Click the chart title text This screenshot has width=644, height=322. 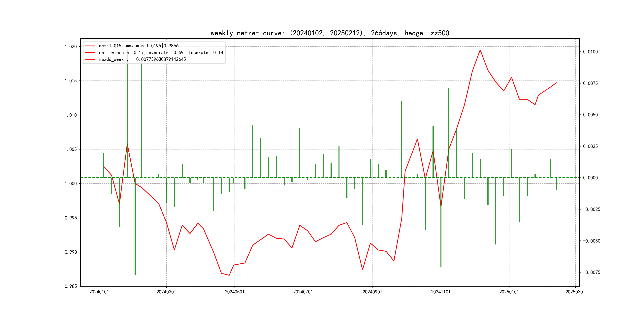[330, 33]
